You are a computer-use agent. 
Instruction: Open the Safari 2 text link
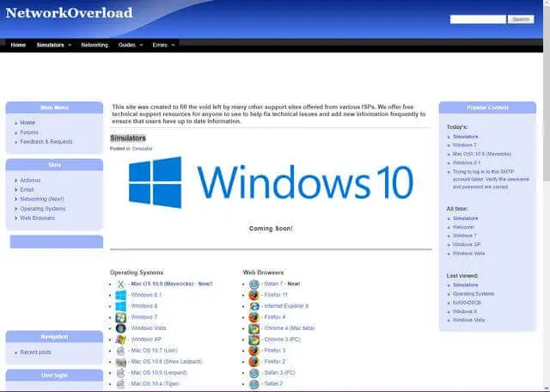click(x=273, y=383)
